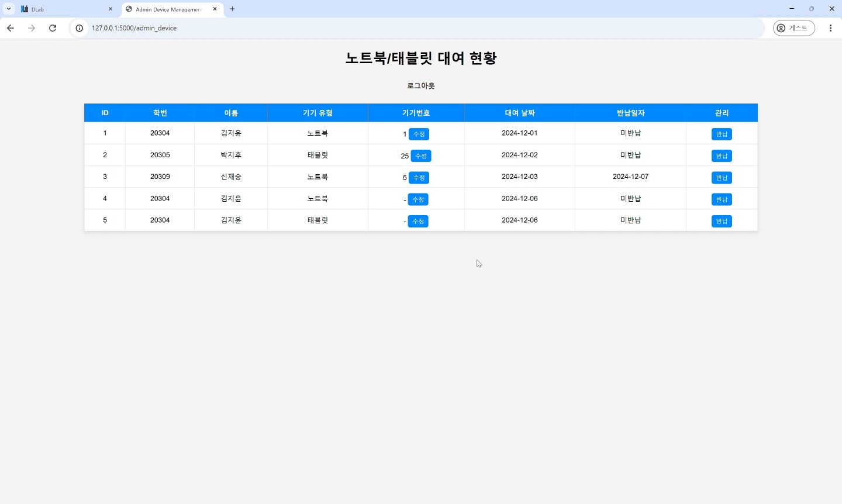Click 미반납 status in row ID 2
842x504 pixels.
tap(630, 155)
